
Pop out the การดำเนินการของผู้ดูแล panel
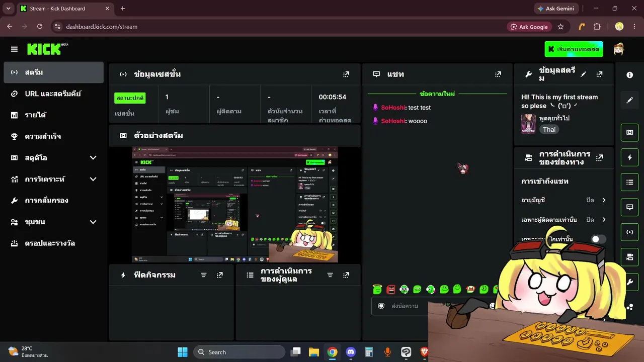(x=346, y=275)
